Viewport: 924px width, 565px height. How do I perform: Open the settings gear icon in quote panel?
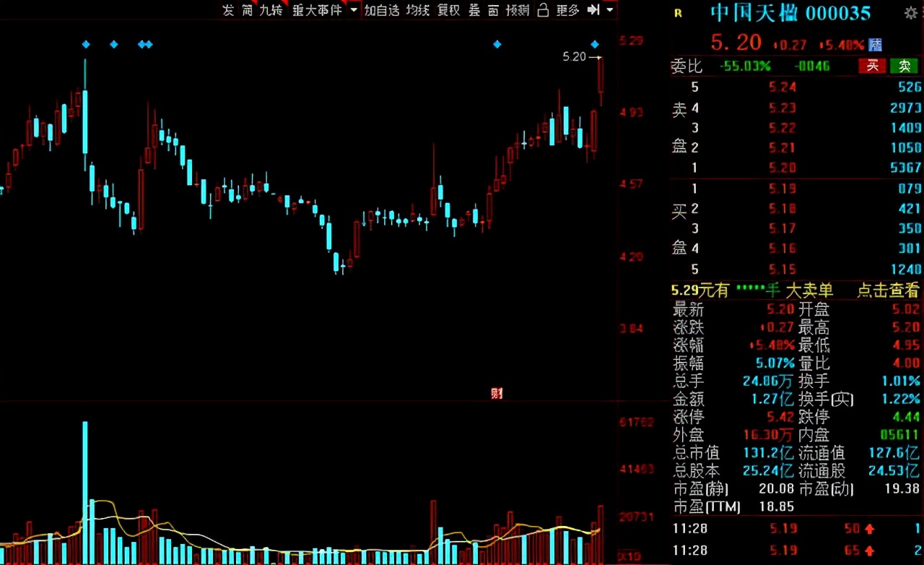click(x=911, y=13)
